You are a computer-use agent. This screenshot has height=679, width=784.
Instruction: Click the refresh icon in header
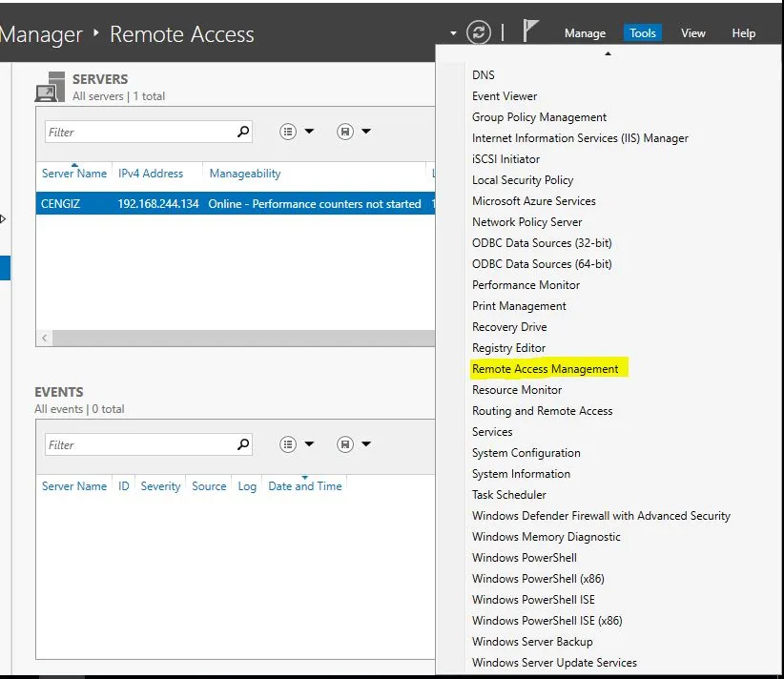coord(479,32)
